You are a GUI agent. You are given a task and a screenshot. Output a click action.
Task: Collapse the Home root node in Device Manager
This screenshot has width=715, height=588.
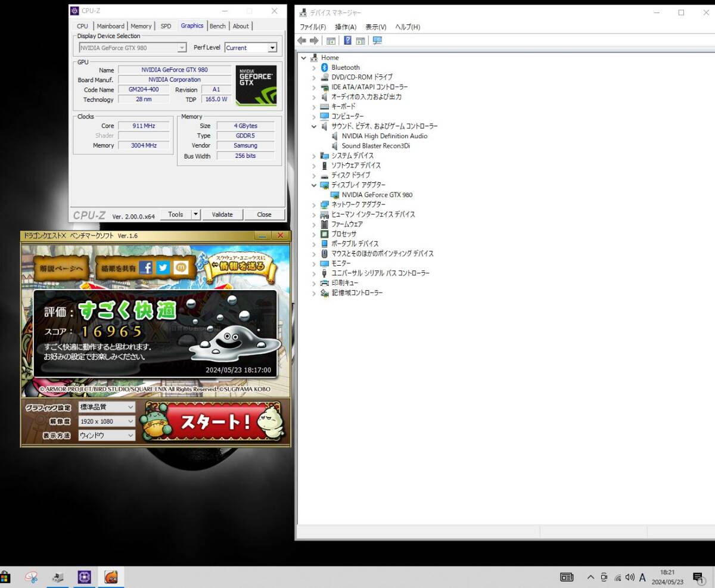coord(304,58)
